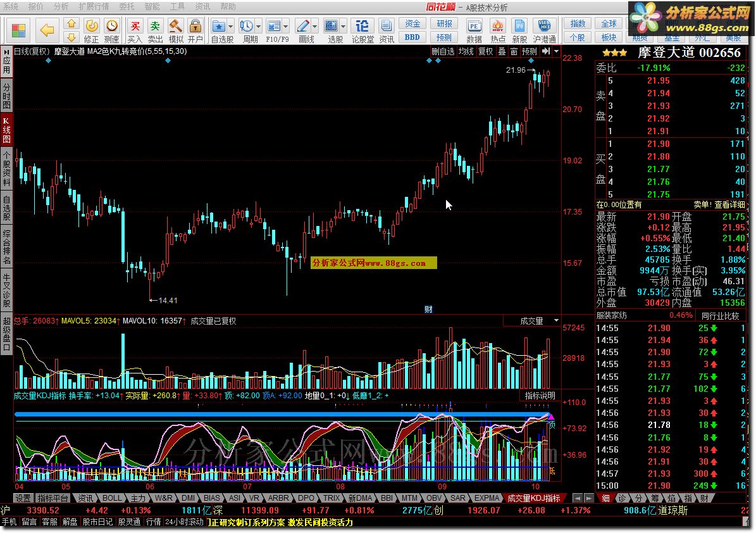Open the 股市日记 status bar item

(x=97, y=522)
